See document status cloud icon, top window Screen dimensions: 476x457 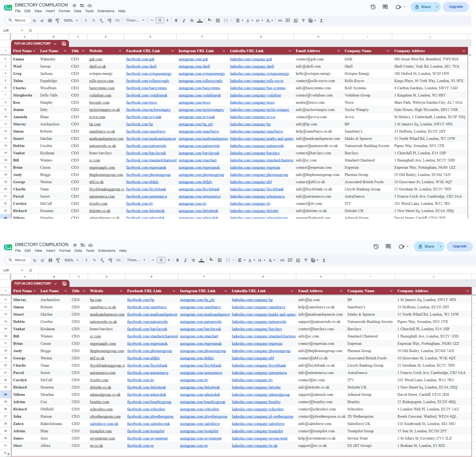[x=90, y=6]
